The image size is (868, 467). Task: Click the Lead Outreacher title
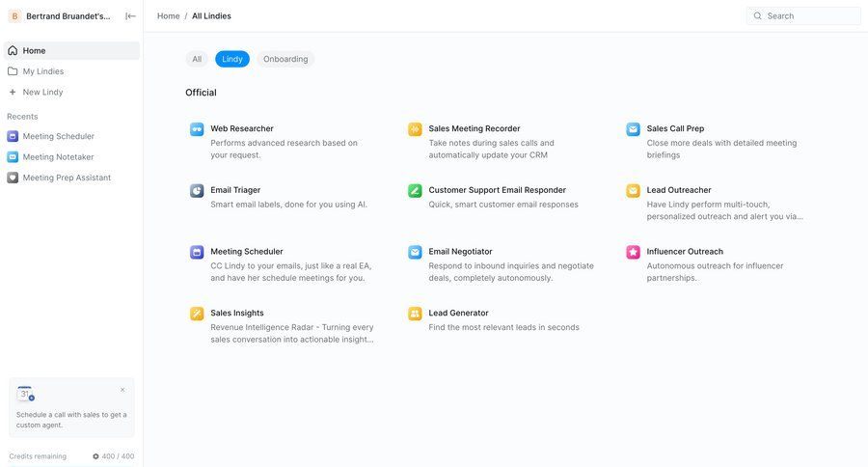click(679, 190)
